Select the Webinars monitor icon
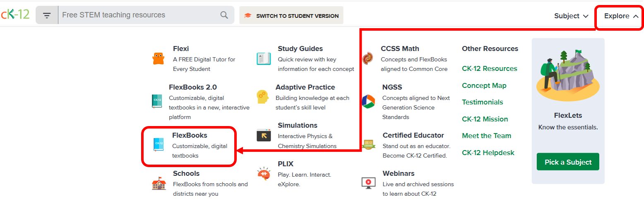 [x=368, y=183]
